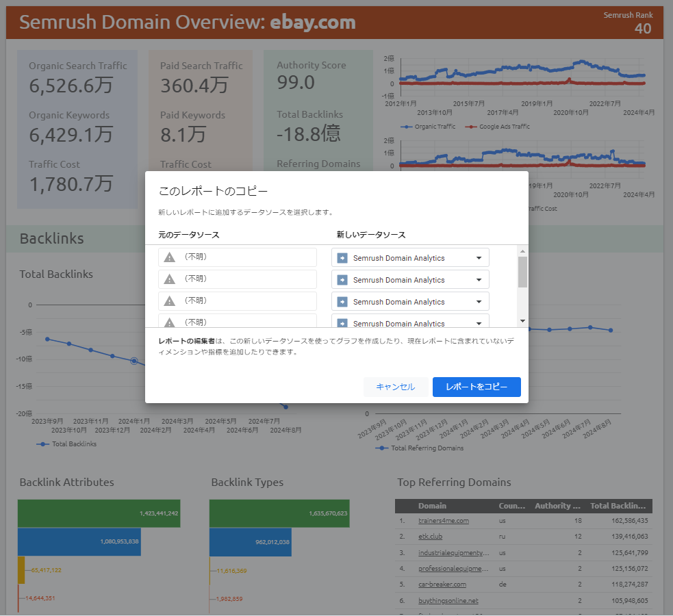This screenshot has width=673, height=616.
Task: Open car-breaker.com referring domain link
Action: 442,585
